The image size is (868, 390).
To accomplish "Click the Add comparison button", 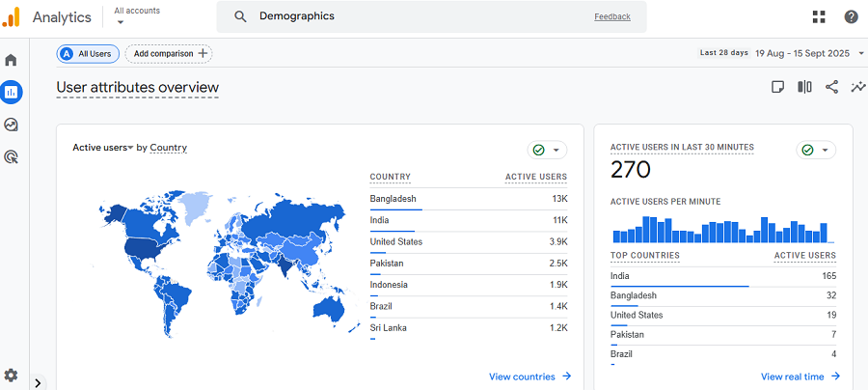I will pyautogui.click(x=169, y=54).
